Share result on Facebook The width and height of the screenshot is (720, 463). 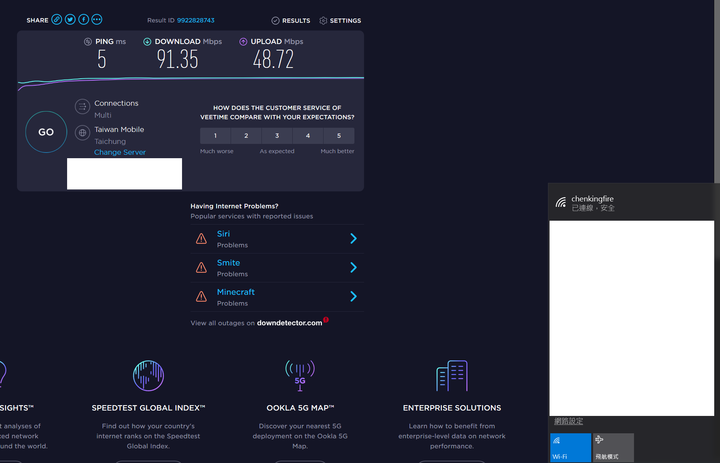(x=83, y=19)
